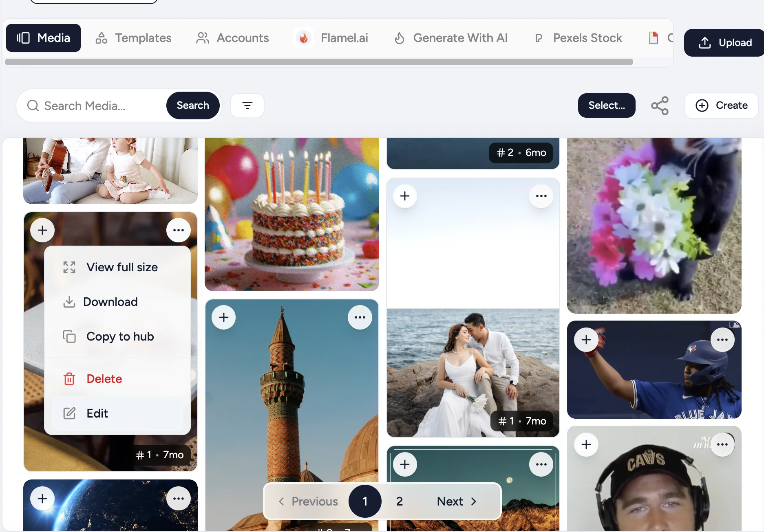764x532 pixels.
Task: Open the birthday cake thumbnail
Action: coord(292,214)
